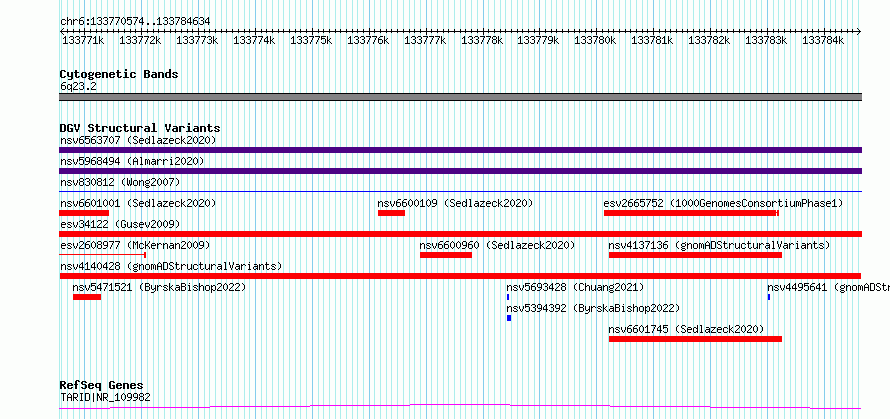Click the 133773k ruler position

tap(197, 40)
